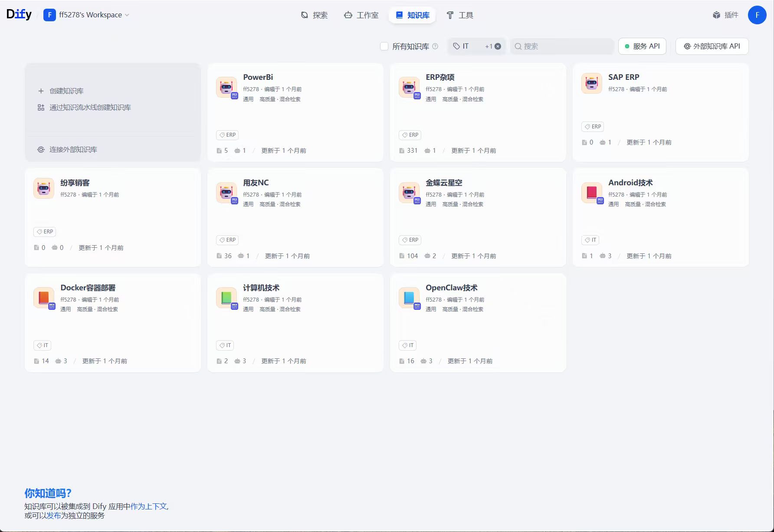Open the 服务 API button
This screenshot has width=774, height=532.
(x=642, y=46)
